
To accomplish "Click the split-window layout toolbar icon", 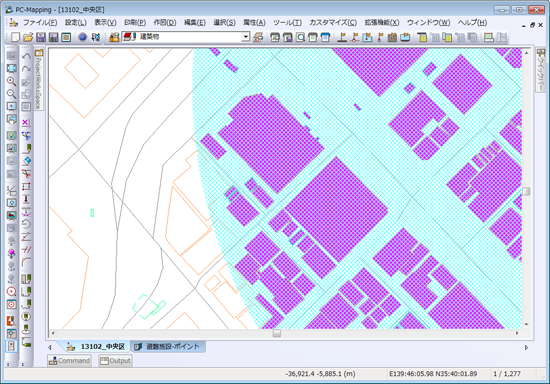I will 489,37.
